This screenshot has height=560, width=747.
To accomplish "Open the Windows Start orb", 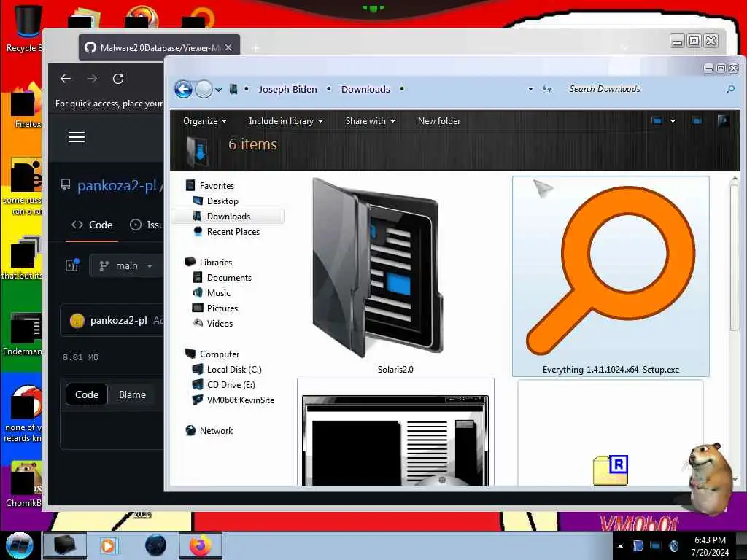I will point(19,545).
